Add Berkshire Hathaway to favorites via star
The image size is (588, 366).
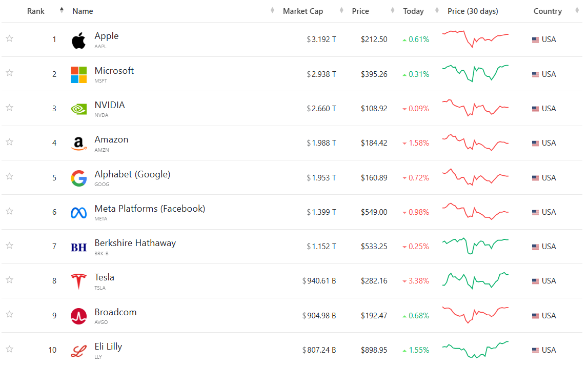coord(10,246)
